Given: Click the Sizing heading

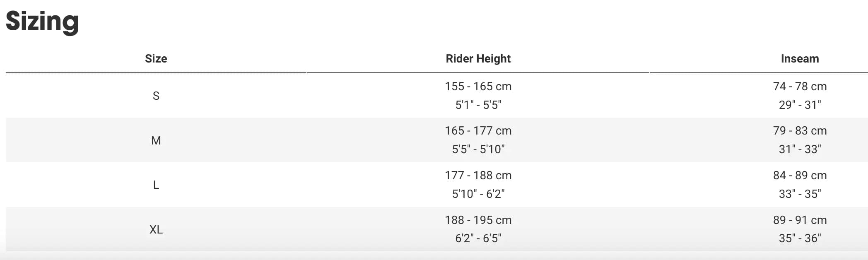Looking at the screenshot, I should coord(42,21).
